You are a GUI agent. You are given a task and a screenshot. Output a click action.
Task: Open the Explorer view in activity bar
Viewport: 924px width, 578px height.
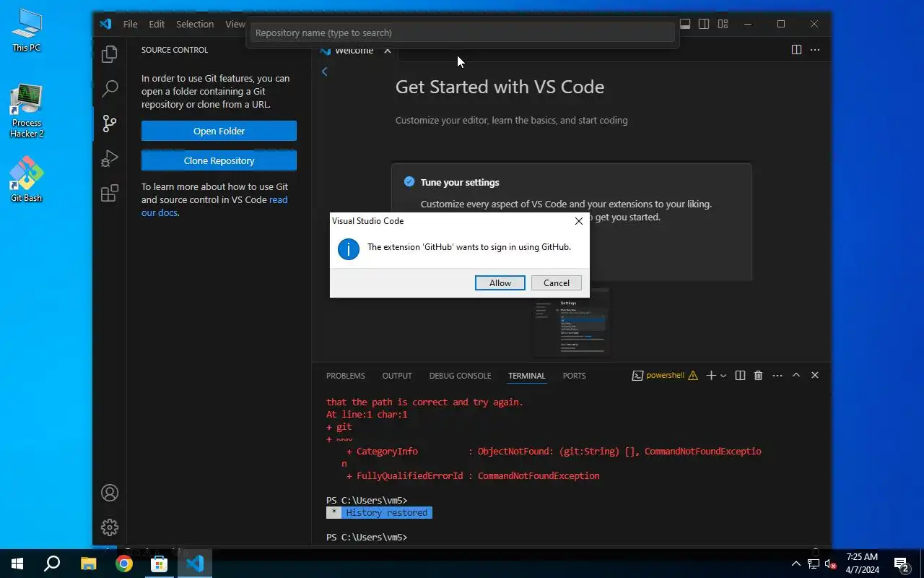(110, 53)
